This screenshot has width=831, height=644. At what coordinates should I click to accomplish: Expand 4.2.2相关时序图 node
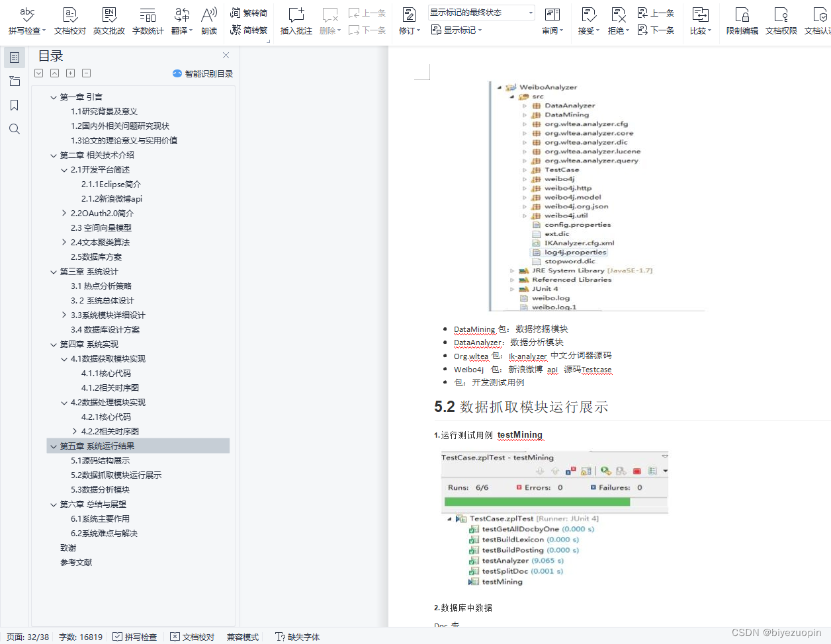tap(75, 432)
